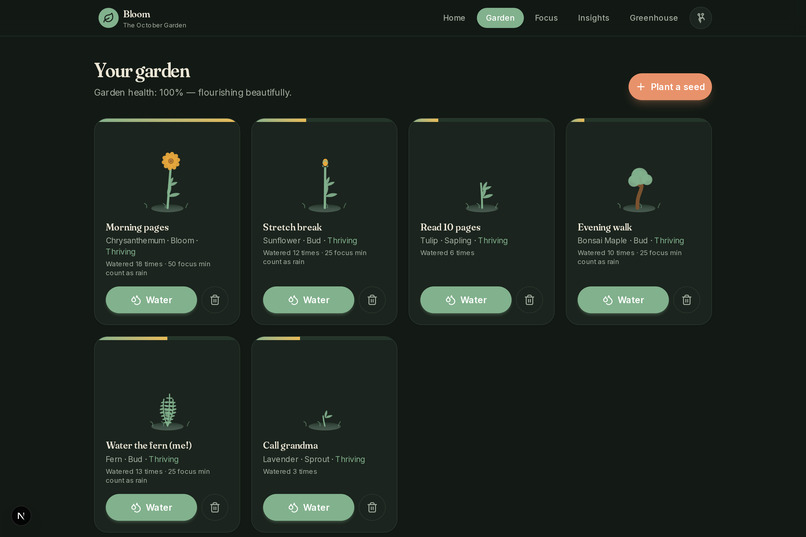Delete the Morning pages plant

[x=215, y=300]
